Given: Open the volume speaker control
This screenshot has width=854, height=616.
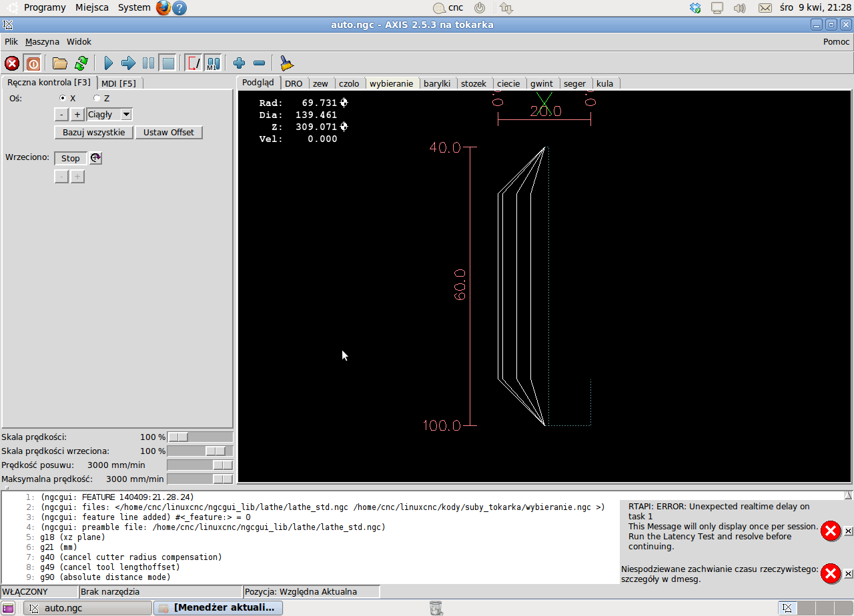Looking at the screenshot, I should [739, 8].
